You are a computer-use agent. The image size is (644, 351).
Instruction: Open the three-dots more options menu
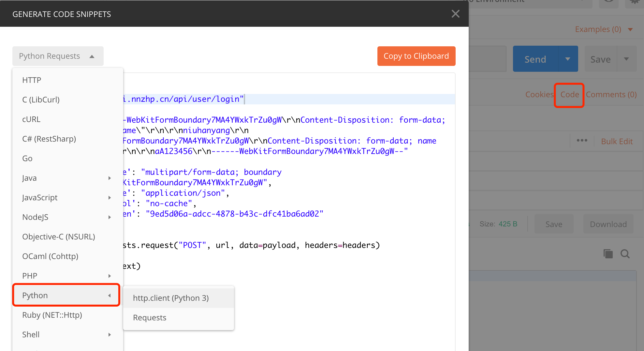(582, 141)
